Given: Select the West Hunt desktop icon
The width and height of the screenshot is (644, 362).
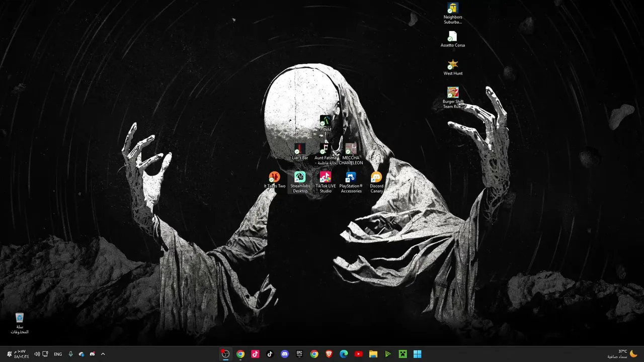Looking at the screenshot, I should pos(453,67).
